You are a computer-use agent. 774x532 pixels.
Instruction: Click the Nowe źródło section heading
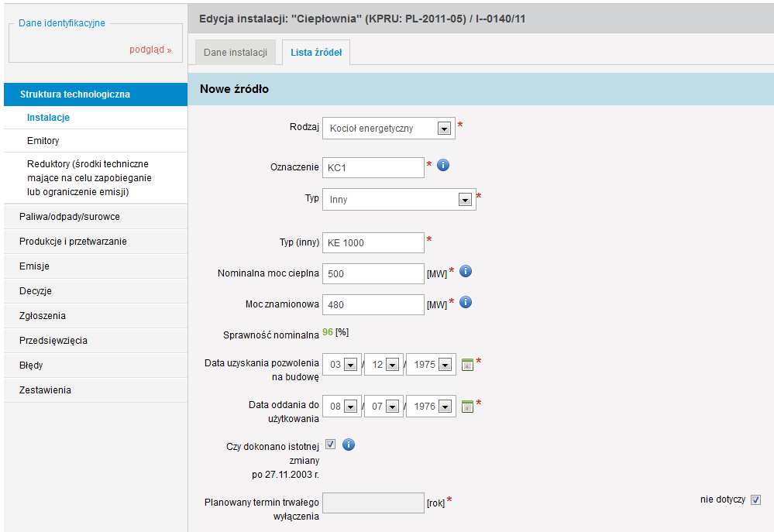click(x=235, y=89)
